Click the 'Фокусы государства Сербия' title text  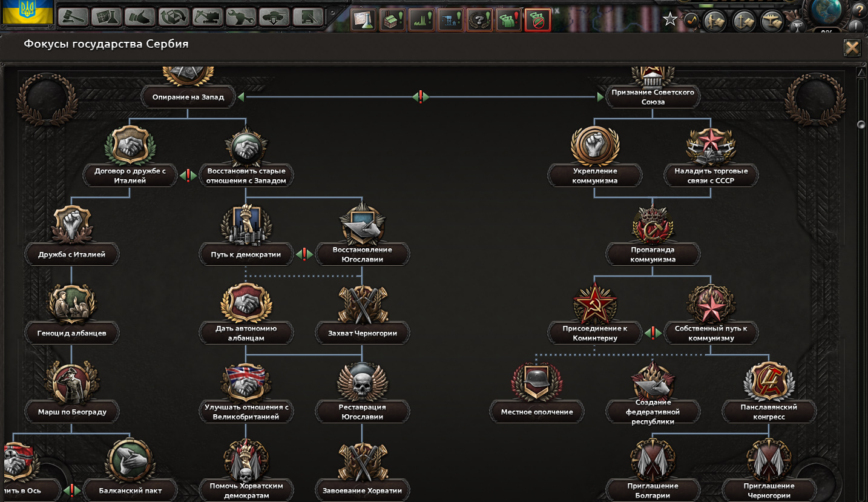click(x=106, y=44)
